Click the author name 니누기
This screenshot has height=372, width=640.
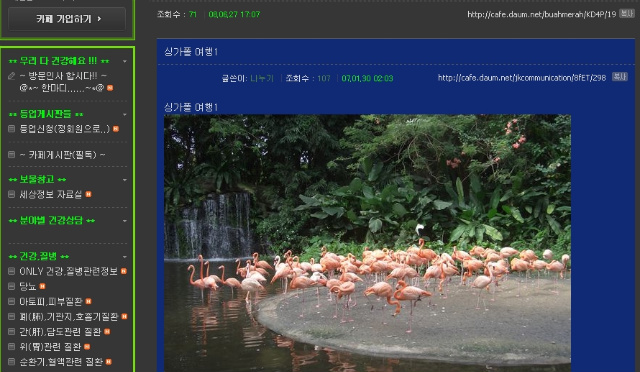[x=262, y=78]
